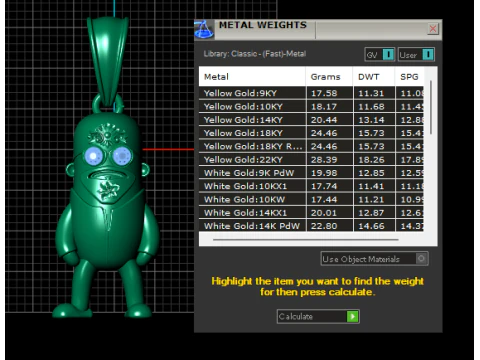Select the White Gold:14KX1 row

point(311,213)
